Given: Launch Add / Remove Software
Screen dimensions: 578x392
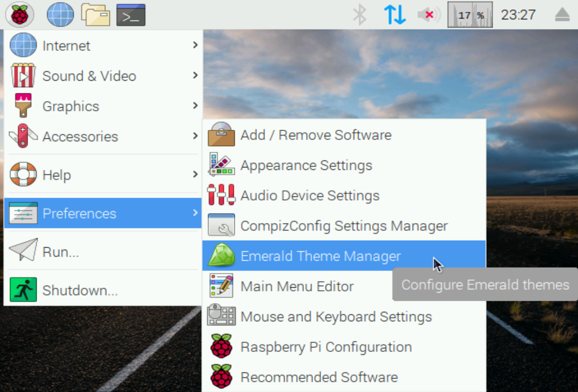Looking at the screenshot, I should point(344,135).
